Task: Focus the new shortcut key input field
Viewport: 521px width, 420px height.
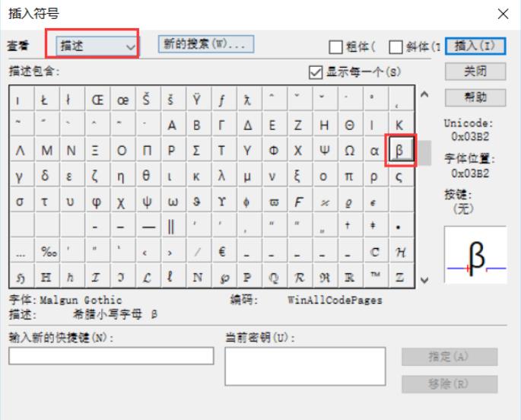Action: [111, 356]
